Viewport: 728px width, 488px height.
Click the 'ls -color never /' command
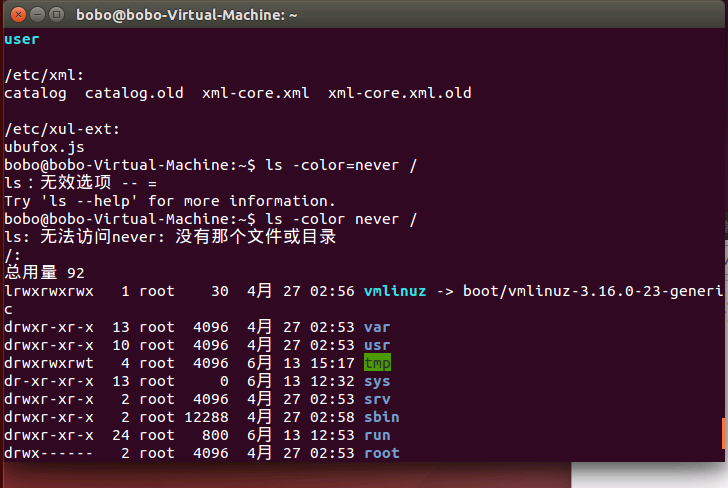click(341, 219)
